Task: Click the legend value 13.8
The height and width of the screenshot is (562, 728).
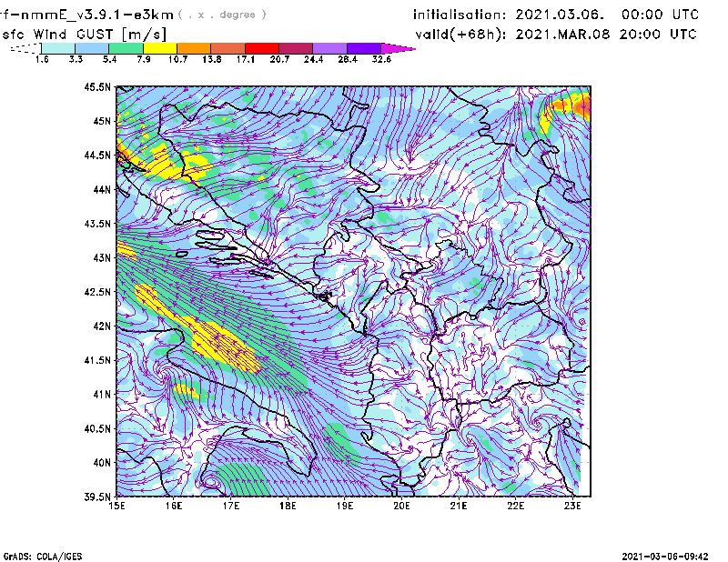Action: pos(212,59)
